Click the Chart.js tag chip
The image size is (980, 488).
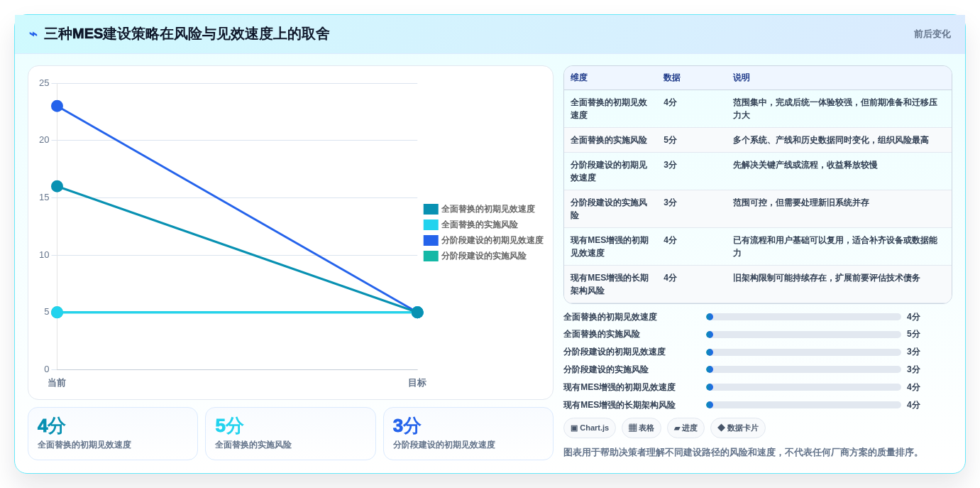[590, 428]
